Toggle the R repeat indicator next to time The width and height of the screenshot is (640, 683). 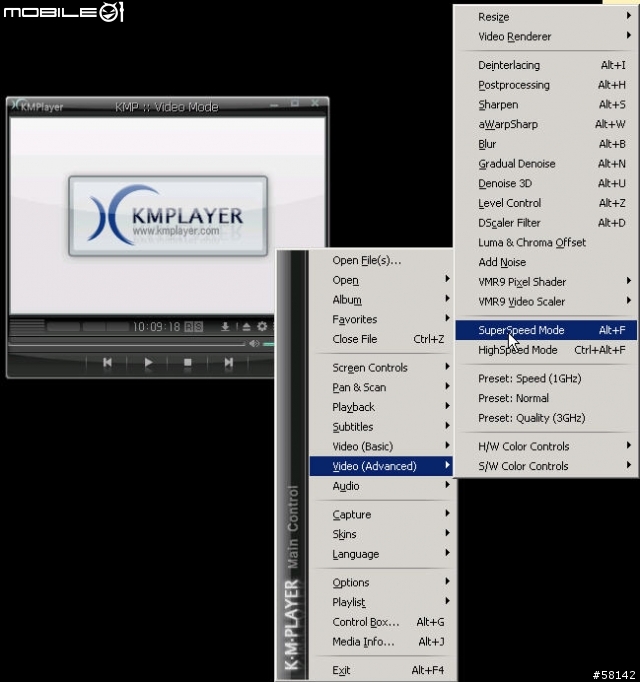189,327
